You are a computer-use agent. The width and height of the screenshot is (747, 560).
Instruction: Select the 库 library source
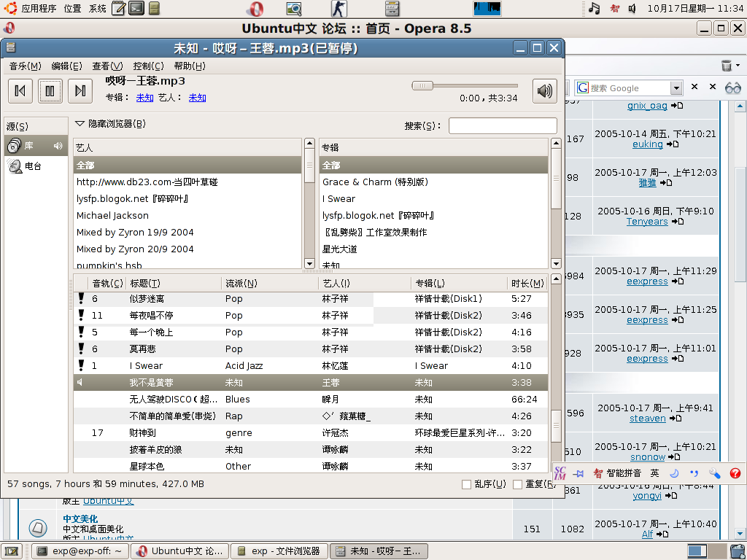coord(36,146)
